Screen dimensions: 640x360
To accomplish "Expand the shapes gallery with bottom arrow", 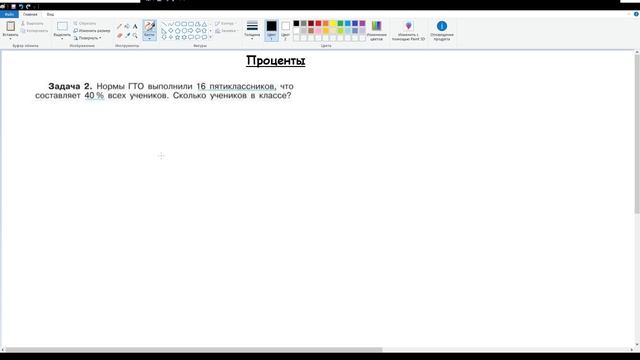I will pyautogui.click(x=211, y=37).
